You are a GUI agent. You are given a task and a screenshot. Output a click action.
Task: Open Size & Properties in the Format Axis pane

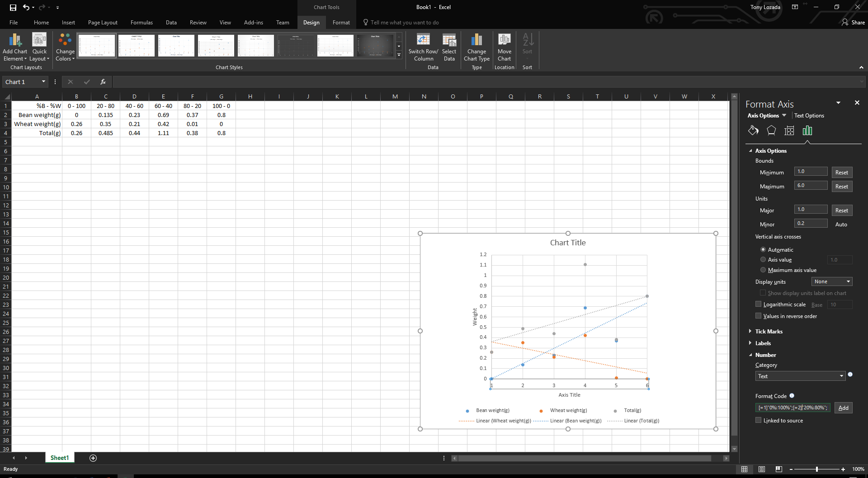click(789, 130)
